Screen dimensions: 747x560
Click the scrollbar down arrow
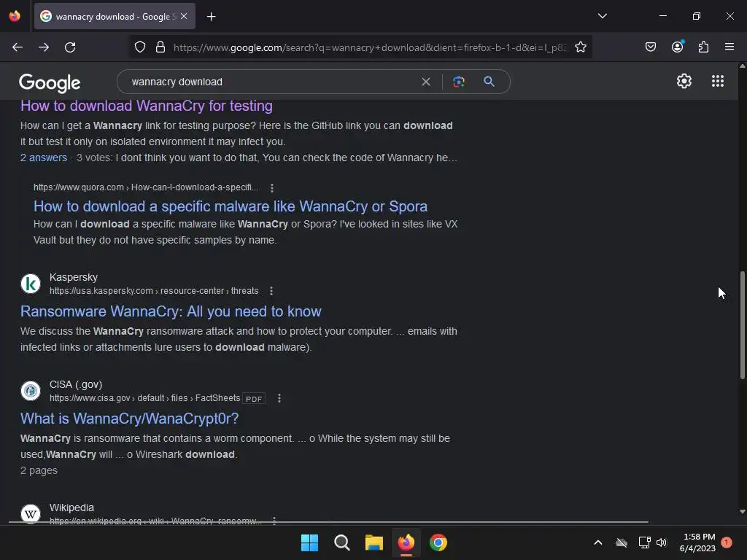click(742, 512)
